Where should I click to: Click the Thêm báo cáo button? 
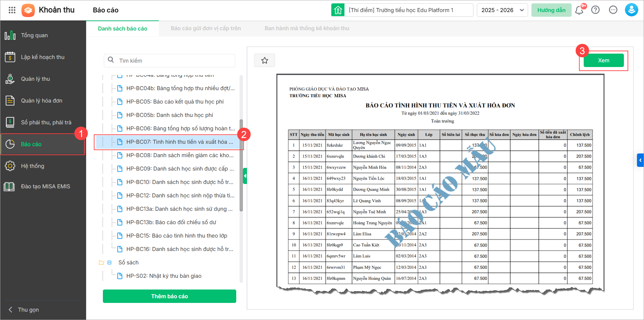tap(170, 296)
